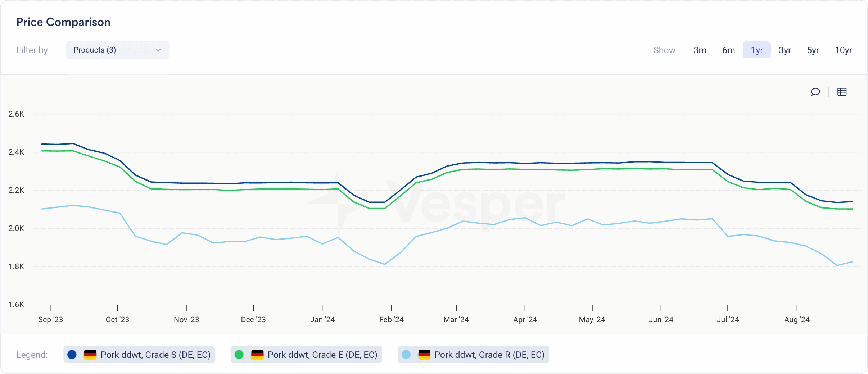Image resolution: width=868 pixels, height=374 pixels.
Task: Click the Sep '23 axis label
Action: point(51,319)
